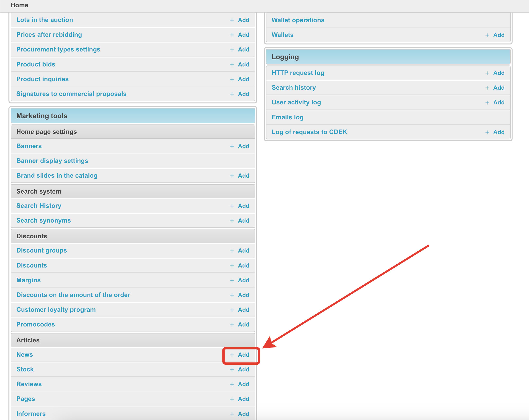Screen dimensions: 529x420
Task: Open Log of requests to CDEK
Action: pyautogui.click(x=309, y=132)
